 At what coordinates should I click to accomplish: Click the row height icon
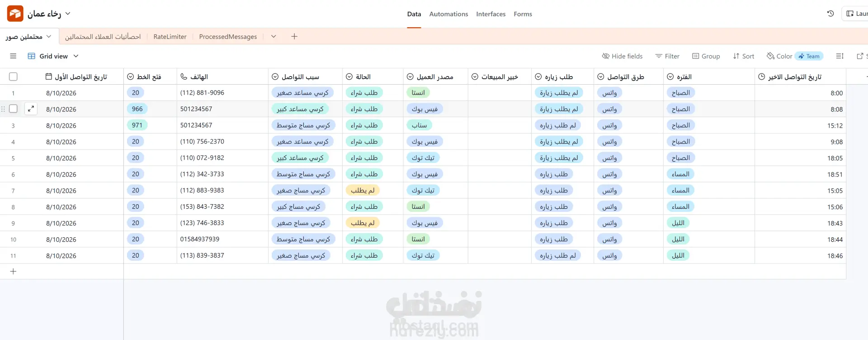click(840, 56)
